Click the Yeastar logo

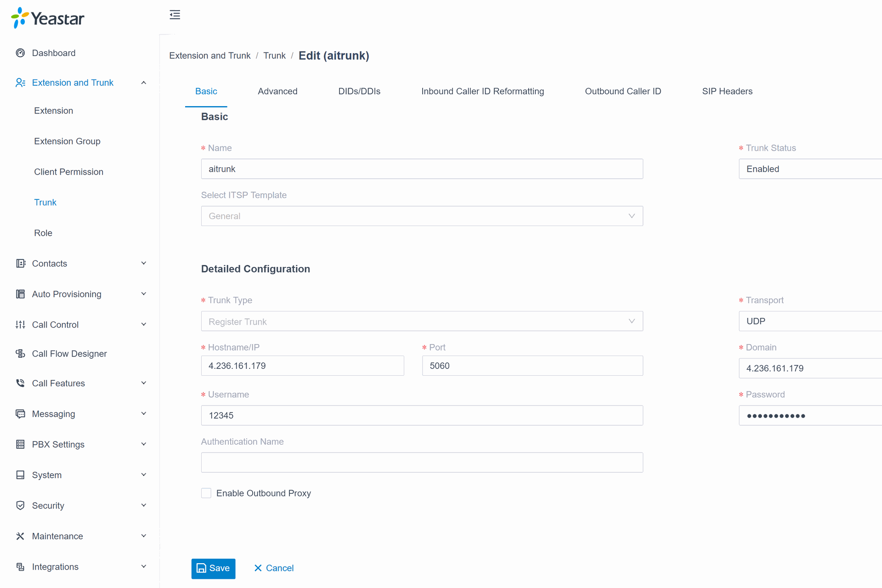pos(48,18)
